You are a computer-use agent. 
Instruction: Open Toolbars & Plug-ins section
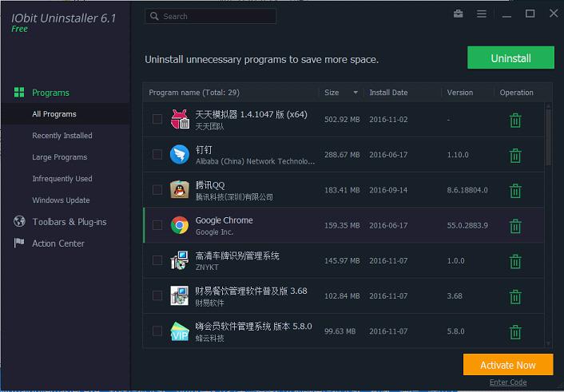(x=69, y=222)
